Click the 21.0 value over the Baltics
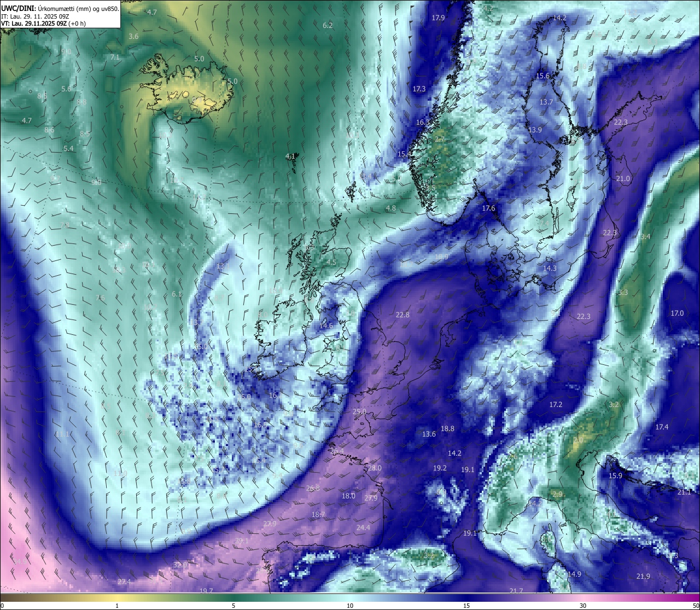The width and height of the screenshot is (700, 610). 623,179
